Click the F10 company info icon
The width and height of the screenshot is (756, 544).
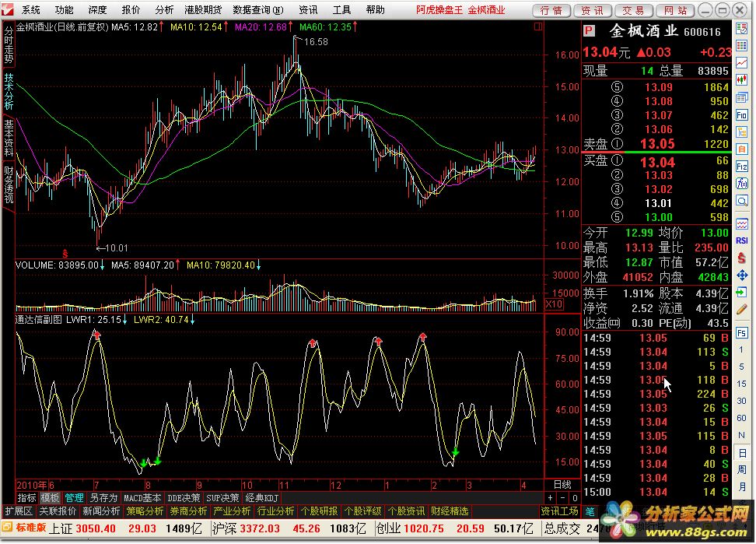click(x=741, y=114)
